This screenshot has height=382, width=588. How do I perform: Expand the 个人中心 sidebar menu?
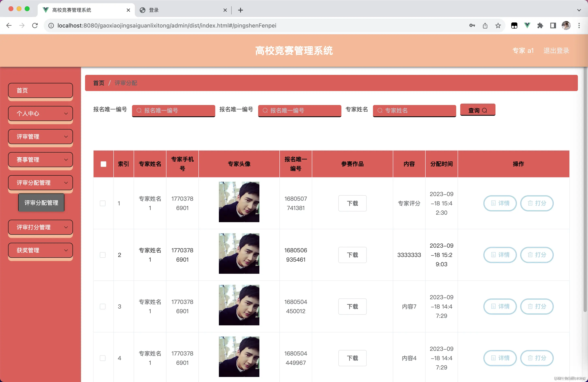click(x=40, y=114)
